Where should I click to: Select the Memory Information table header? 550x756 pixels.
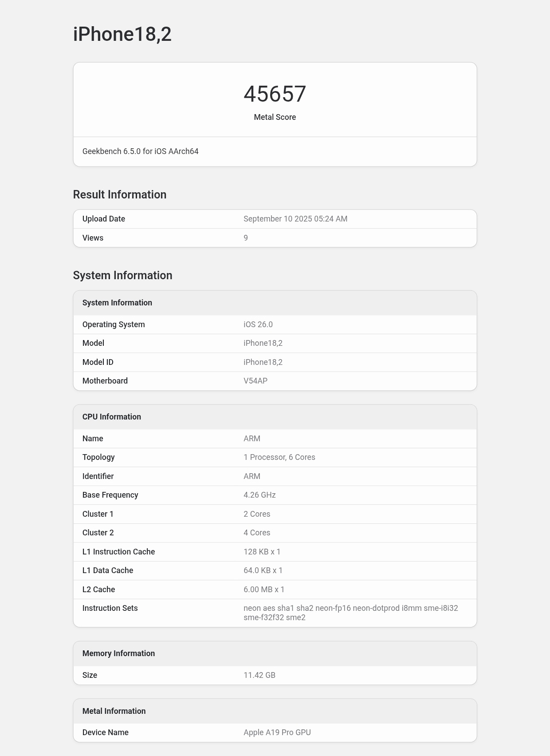tap(118, 653)
